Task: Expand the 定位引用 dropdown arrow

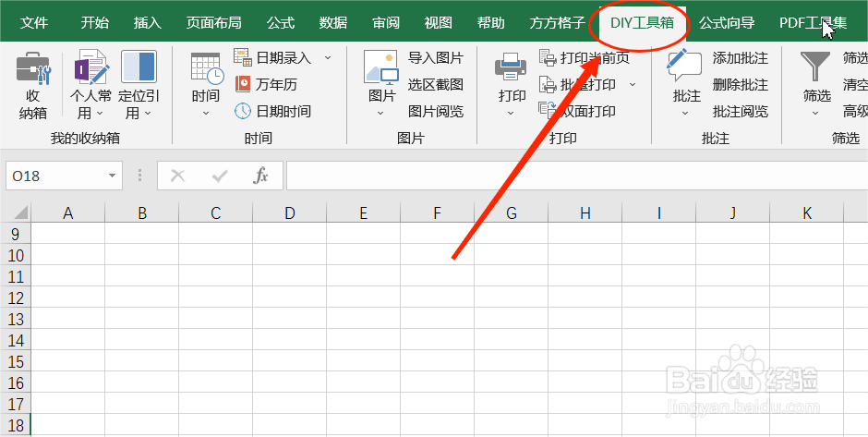Action: click(148, 113)
